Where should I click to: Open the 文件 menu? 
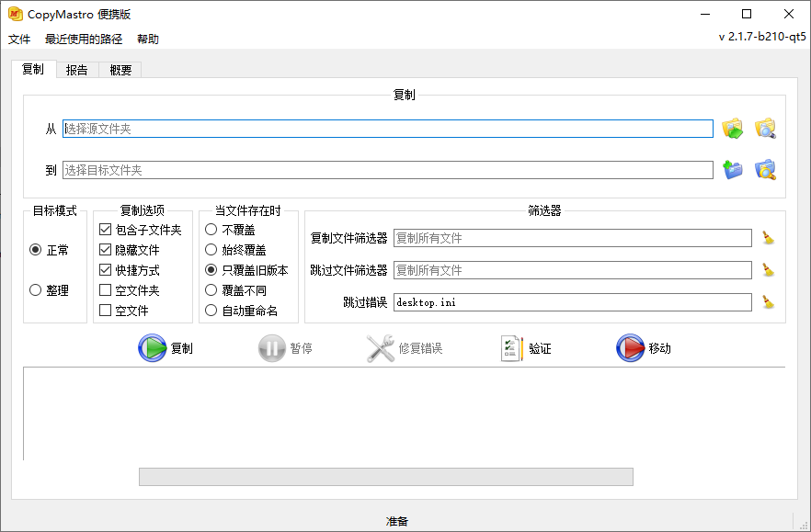click(x=19, y=40)
